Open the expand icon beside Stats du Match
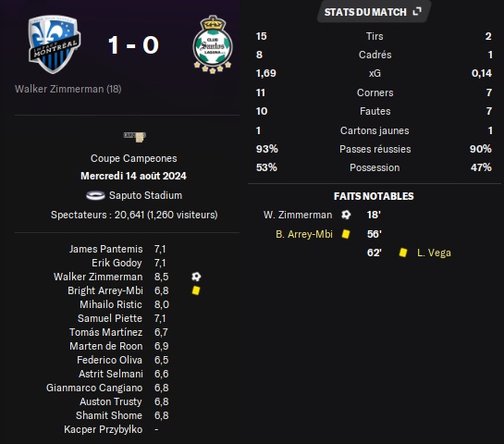504x444 pixels. point(417,12)
